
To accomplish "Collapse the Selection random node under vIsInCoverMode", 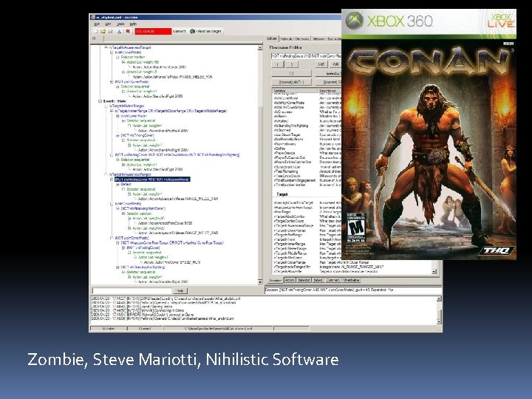I will [x=117, y=58].
